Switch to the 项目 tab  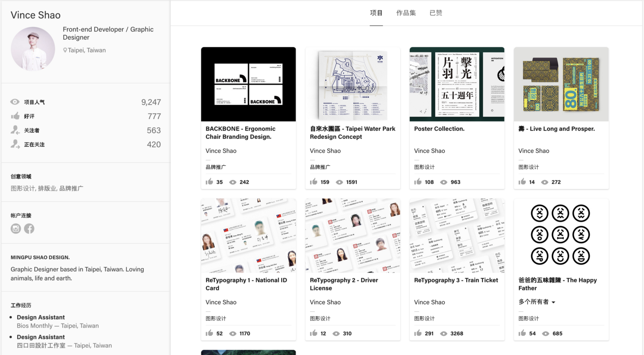coord(376,13)
